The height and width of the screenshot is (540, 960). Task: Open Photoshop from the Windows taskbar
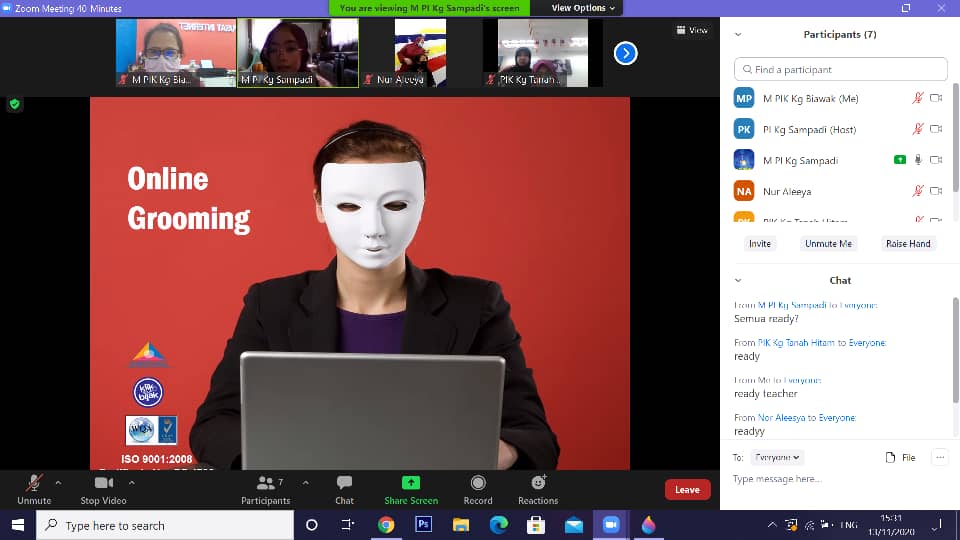(423, 525)
